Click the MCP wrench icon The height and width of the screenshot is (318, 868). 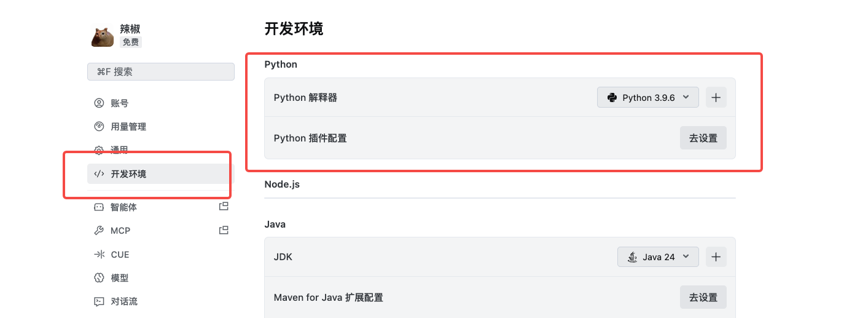click(x=99, y=231)
